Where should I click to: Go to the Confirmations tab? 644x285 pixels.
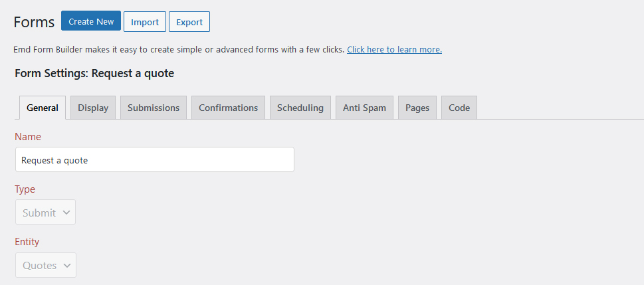(228, 108)
